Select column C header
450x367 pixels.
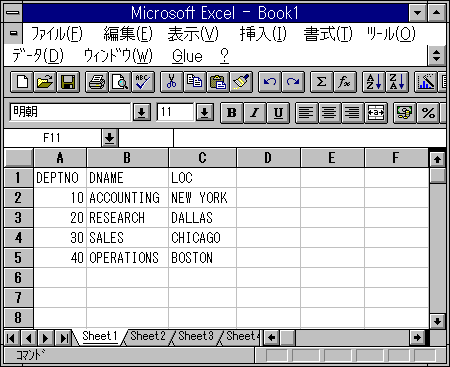coord(203,158)
